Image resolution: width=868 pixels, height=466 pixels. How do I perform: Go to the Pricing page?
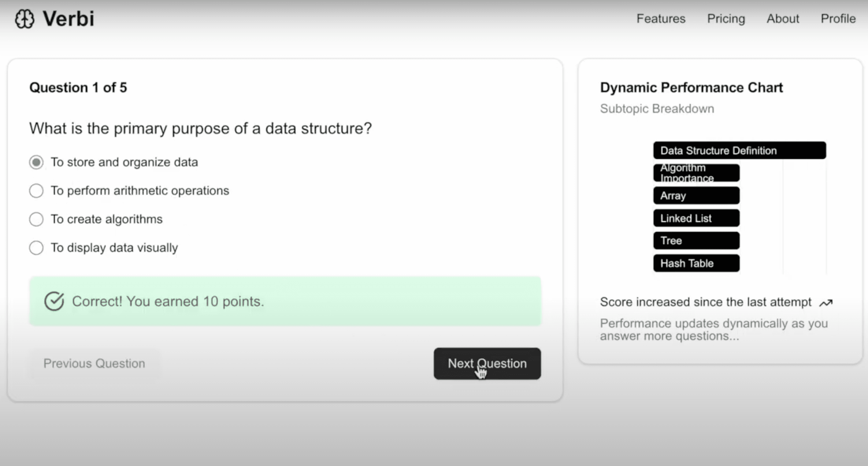click(726, 19)
